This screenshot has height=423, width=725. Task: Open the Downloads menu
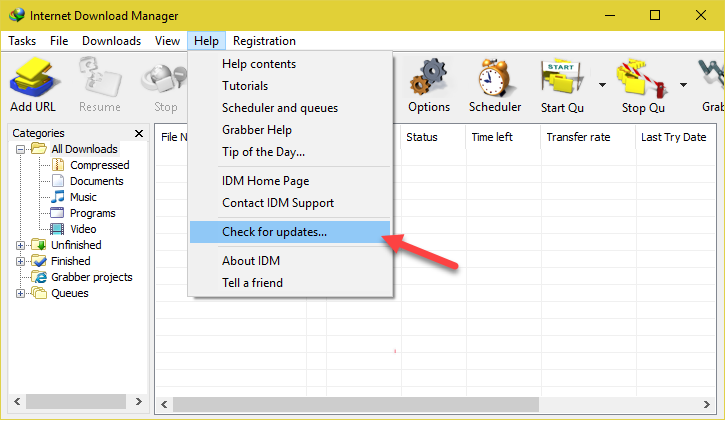point(111,41)
